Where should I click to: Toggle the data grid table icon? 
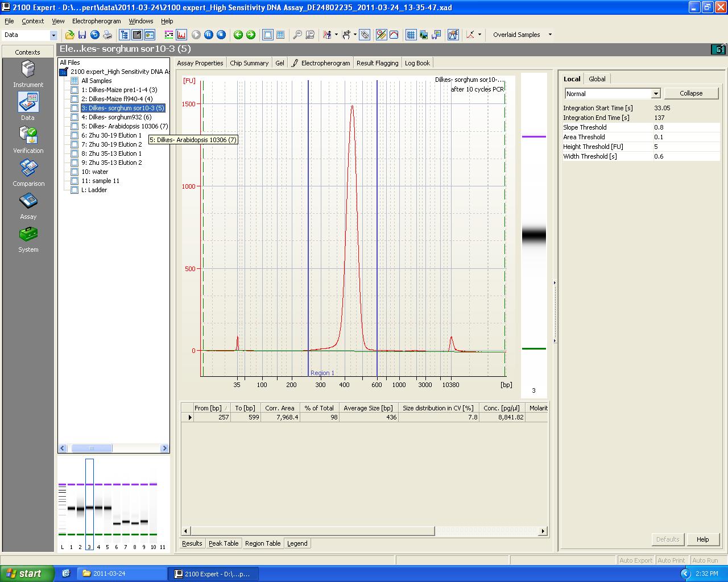click(x=411, y=35)
